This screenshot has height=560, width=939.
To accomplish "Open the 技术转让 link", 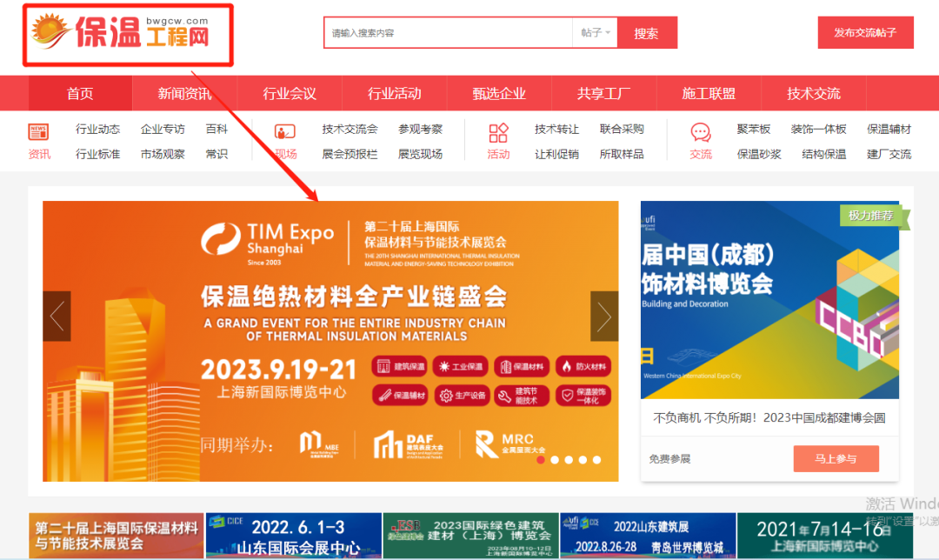I will (x=557, y=129).
